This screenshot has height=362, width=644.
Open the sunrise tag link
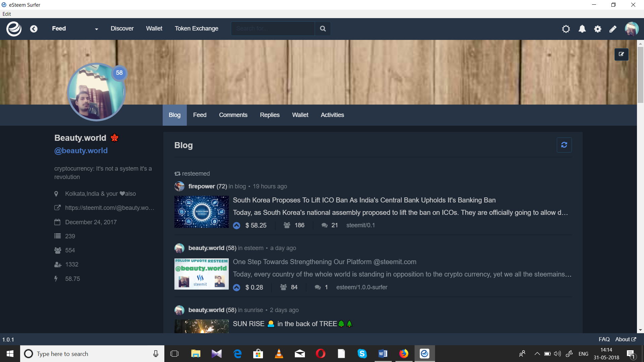[x=253, y=310]
